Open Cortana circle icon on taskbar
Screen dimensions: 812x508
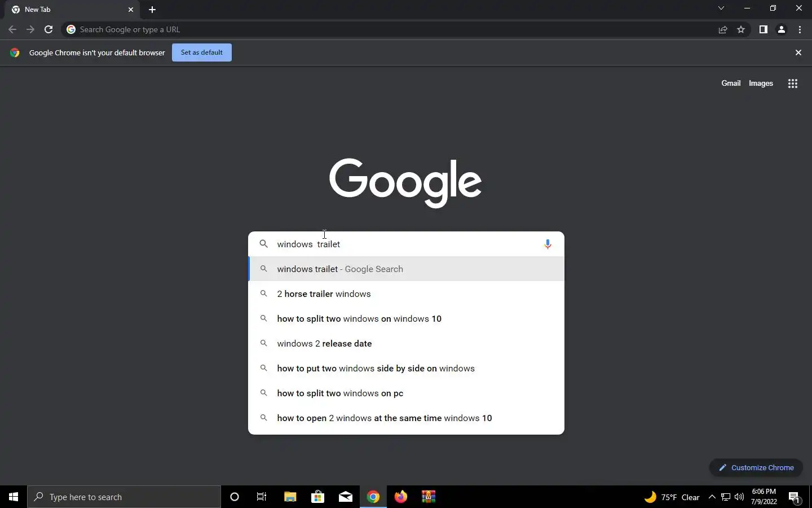pyautogui.click(x=235, y=497)
